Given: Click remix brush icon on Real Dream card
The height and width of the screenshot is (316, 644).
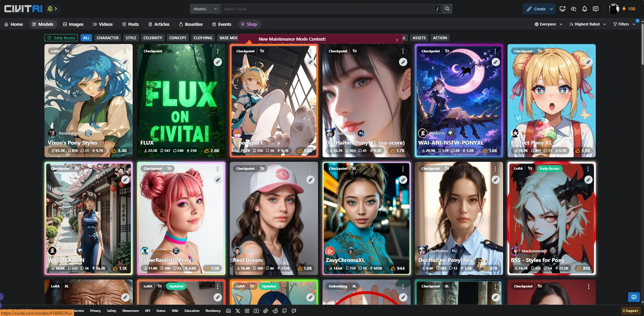Looking at the screenshot, I should tap(310, 180).
